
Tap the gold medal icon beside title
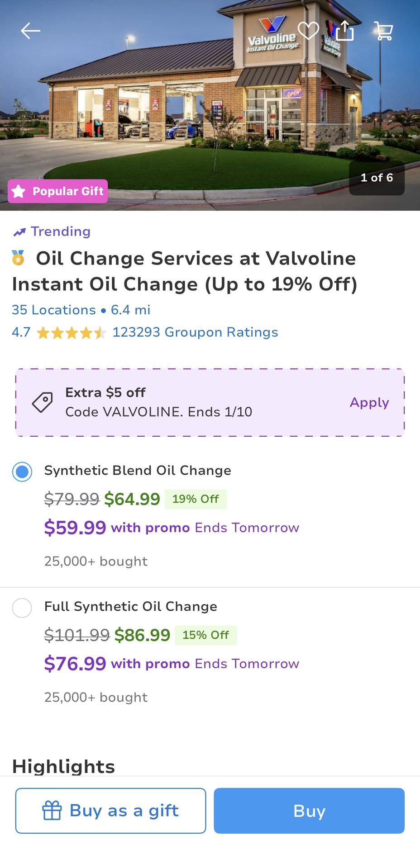click(x=18, y=258)
